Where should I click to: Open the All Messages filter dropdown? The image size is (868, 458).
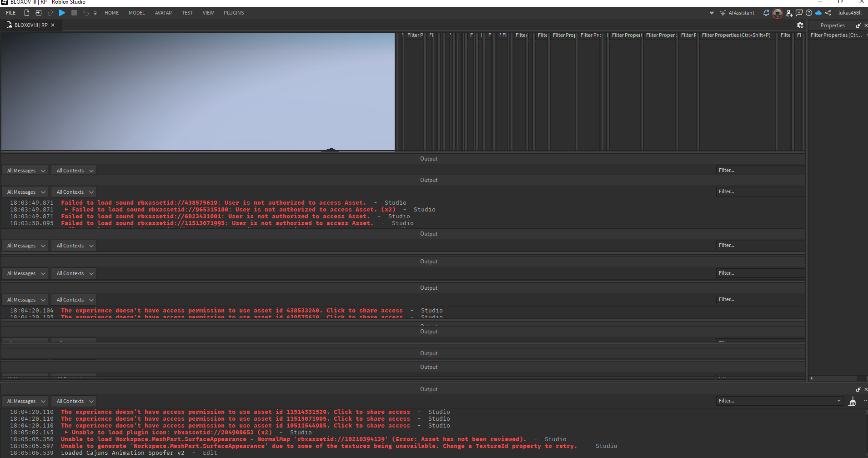click(25, 401)
